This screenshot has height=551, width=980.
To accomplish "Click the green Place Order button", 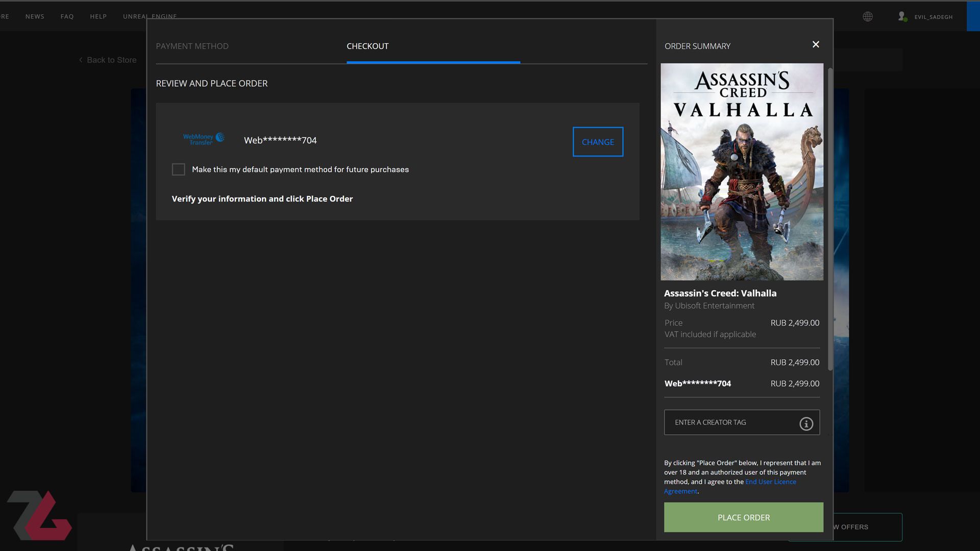I will point(743,517).
